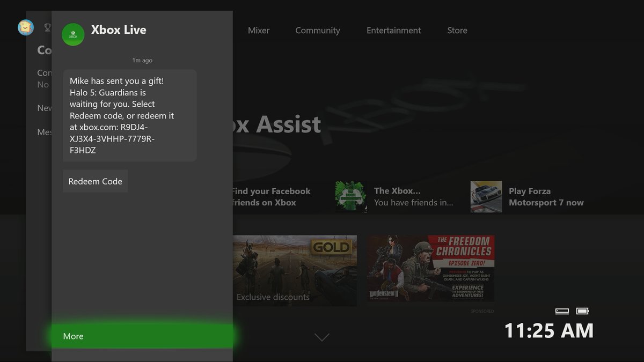Switch to the Store tab
The image size is (644, 362).
click(457, 31)
